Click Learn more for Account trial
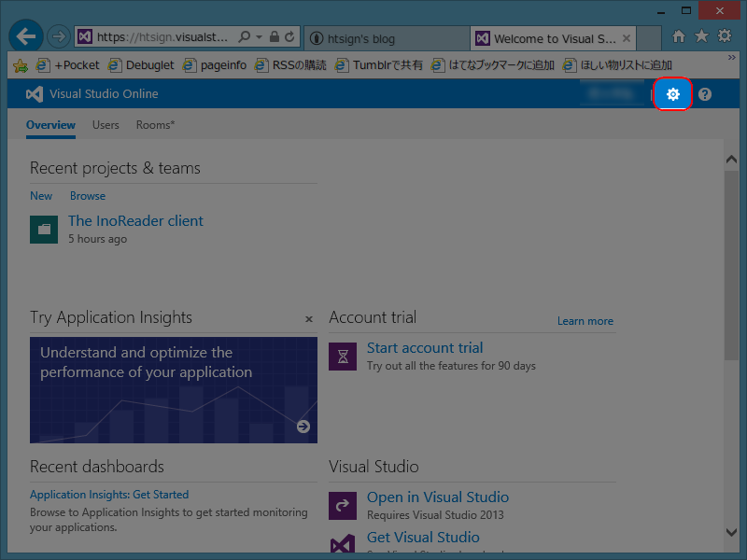 click(585, 321)
